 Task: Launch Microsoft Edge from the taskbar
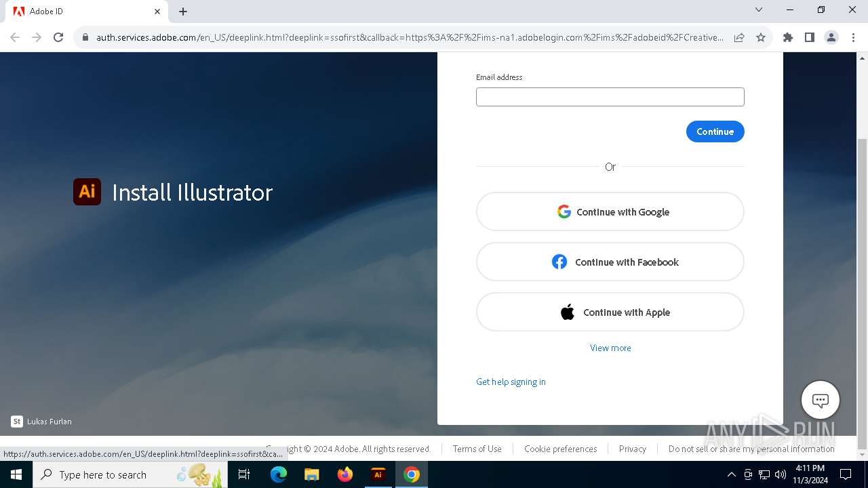coord(279,474)
